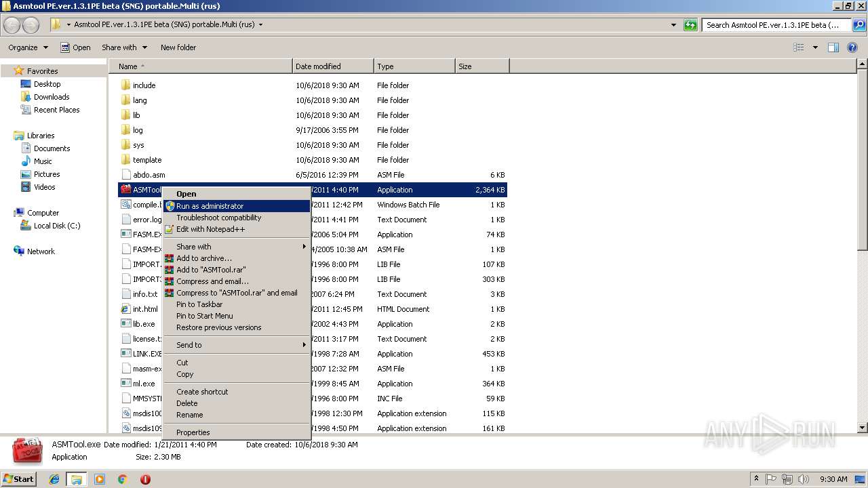Screen dimensions: 868x488
Task: Select the compile batch file icon
Action: tap(125, 205)
